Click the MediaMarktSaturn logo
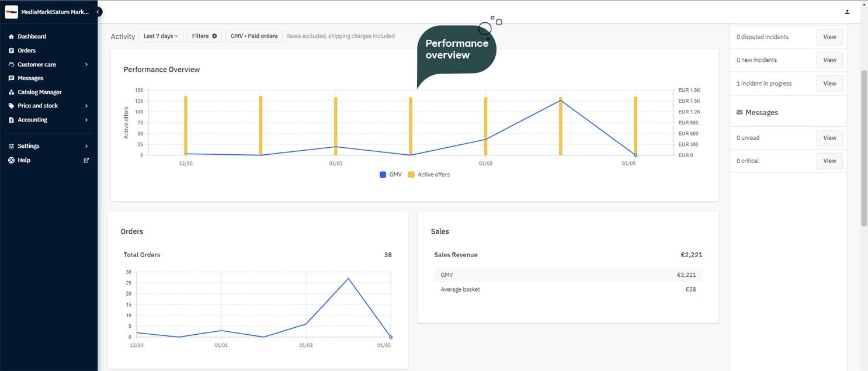 (x=11, y=12)
